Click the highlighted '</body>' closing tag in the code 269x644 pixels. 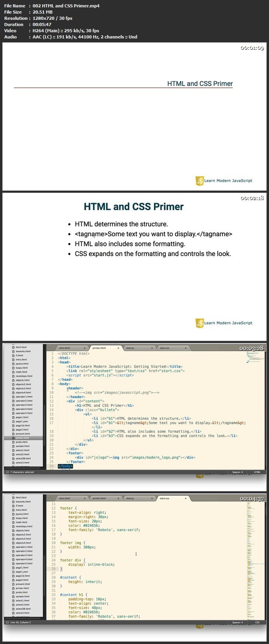(x=65, y=466)
